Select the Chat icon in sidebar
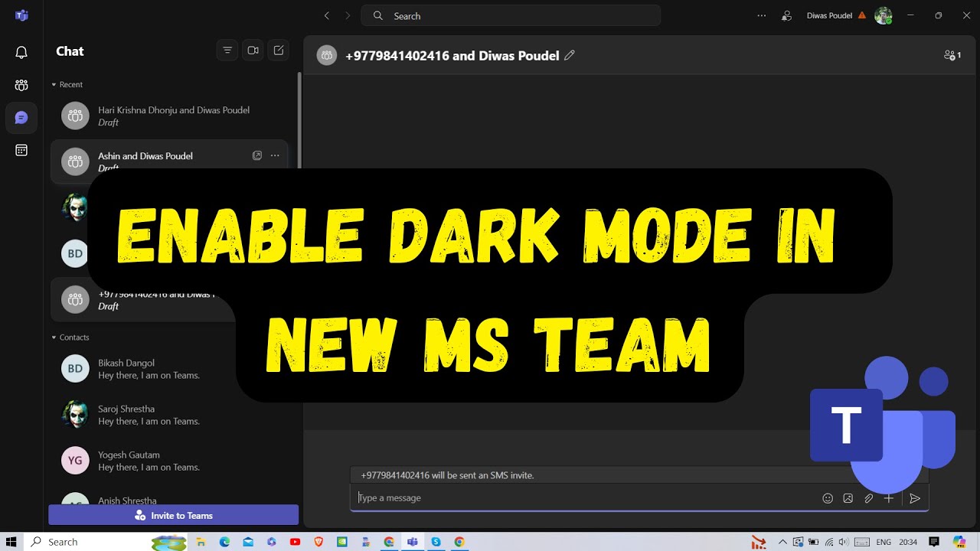Image resolution: width=980 pixels, height=551 pixels. (21, 118)
